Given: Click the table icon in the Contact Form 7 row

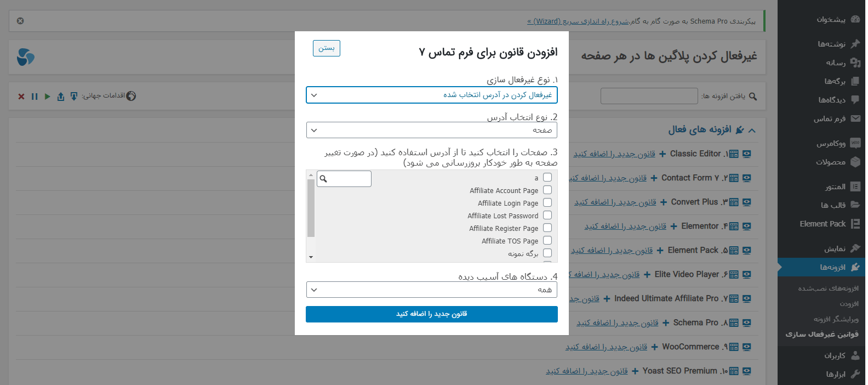Looking at the screenshot, I should 734,178.
